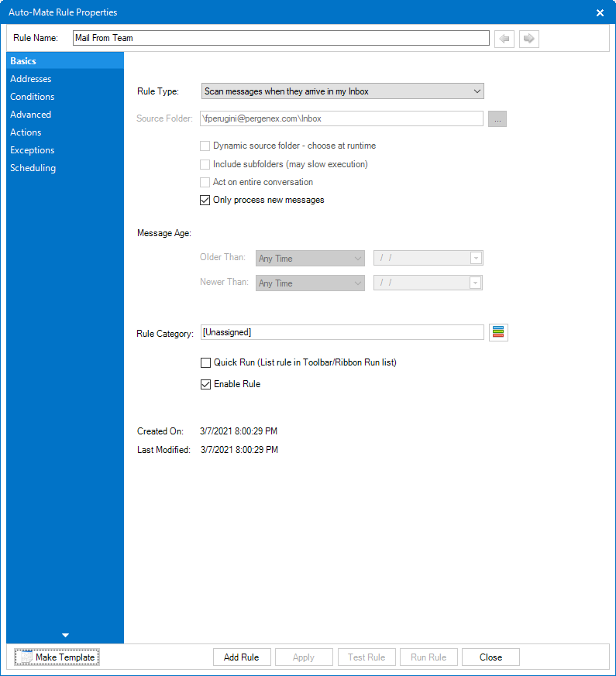This screenshot has height=676, width=616.
Task: Expand the Older Than time dropdown
Action: point(310,259)
